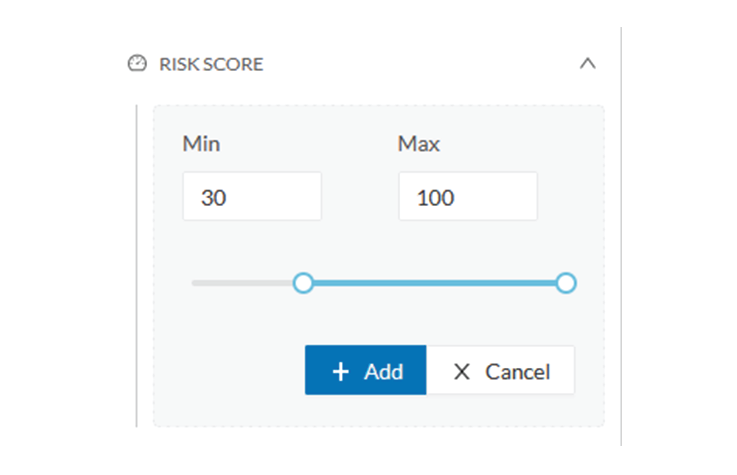Click the maximum slider handle
The image size is (737, 475).
pos(566,283)
